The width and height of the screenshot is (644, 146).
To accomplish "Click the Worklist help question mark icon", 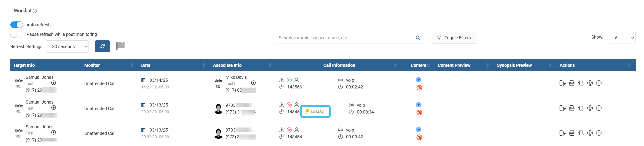I will coord(35,11).
